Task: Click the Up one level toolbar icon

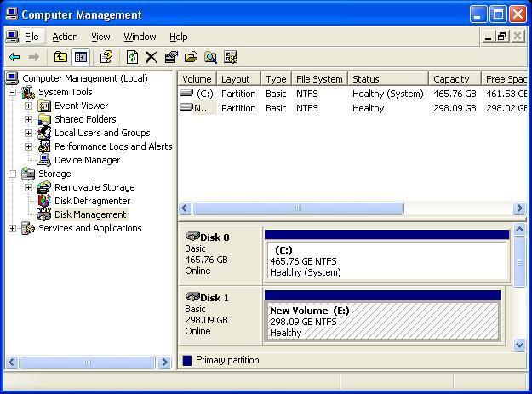Action: [x=60, y=57]
